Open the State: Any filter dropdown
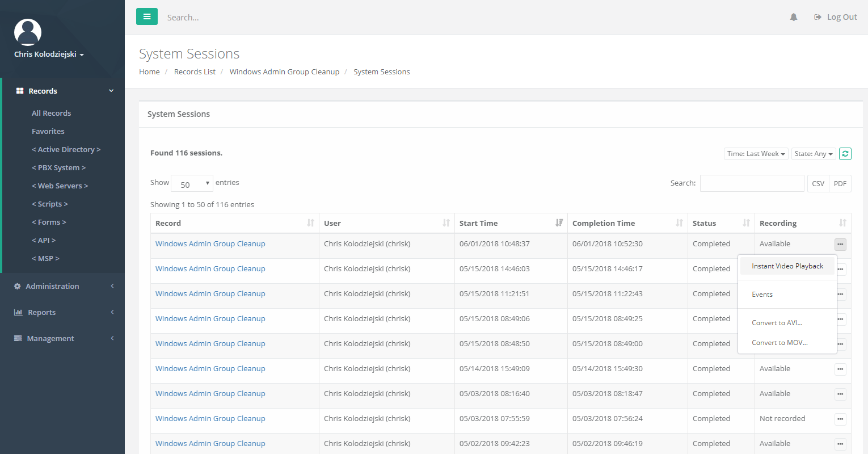Screen dimensions: 868x454 [x=813, y=154]
